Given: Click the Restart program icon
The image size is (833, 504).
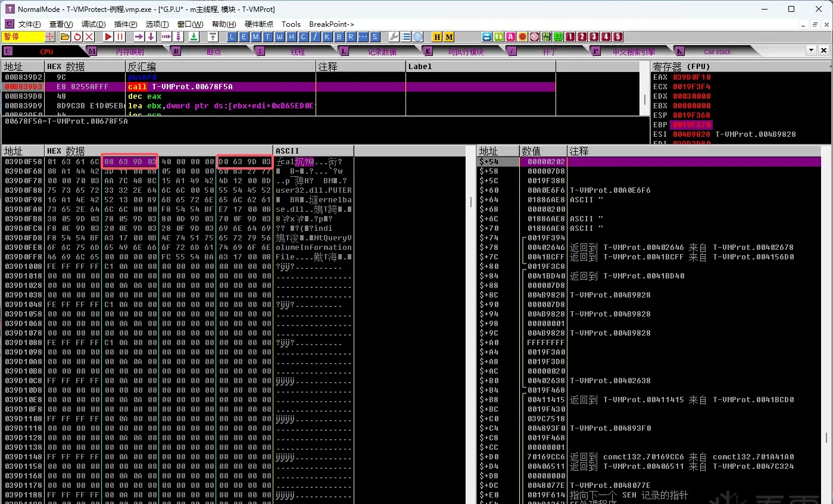Looking at the screenshot, I should (77, 37).
